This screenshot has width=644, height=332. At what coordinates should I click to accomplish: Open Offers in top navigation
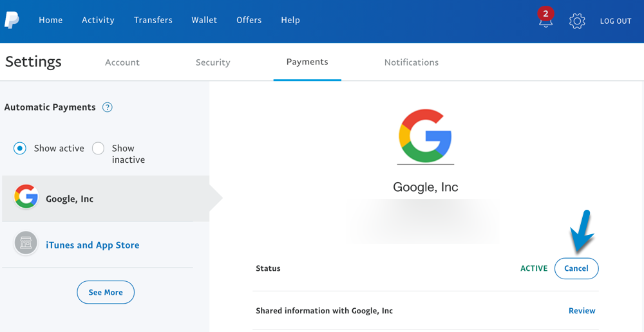pyautogui.click(x=249, y=20)
